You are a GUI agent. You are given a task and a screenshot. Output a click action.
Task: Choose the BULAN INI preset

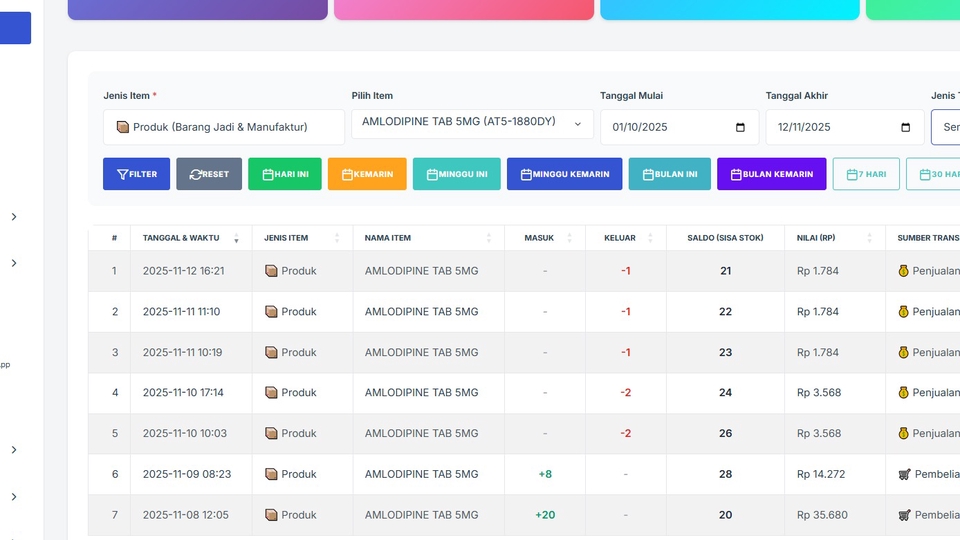tap(670, 174)
